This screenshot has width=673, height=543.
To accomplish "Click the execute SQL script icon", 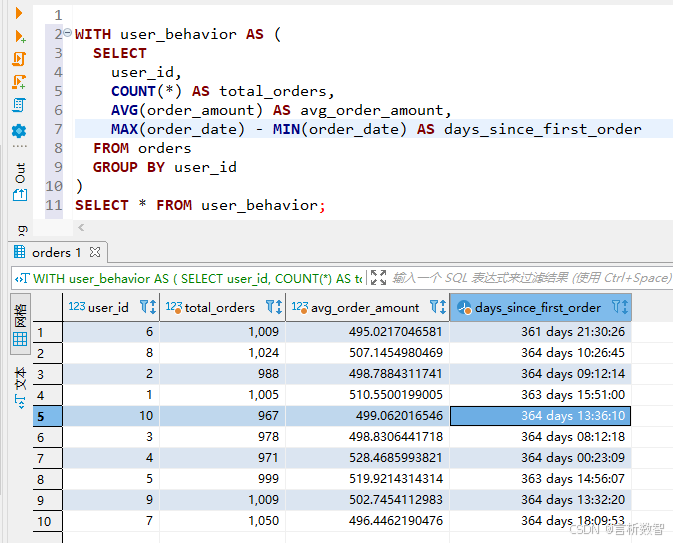I will point(19,59).
